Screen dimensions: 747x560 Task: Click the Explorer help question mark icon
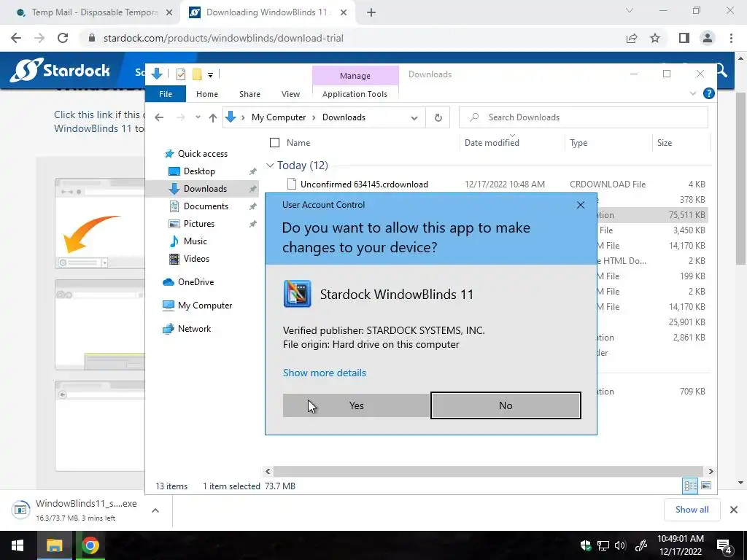[x=708, y=93]
